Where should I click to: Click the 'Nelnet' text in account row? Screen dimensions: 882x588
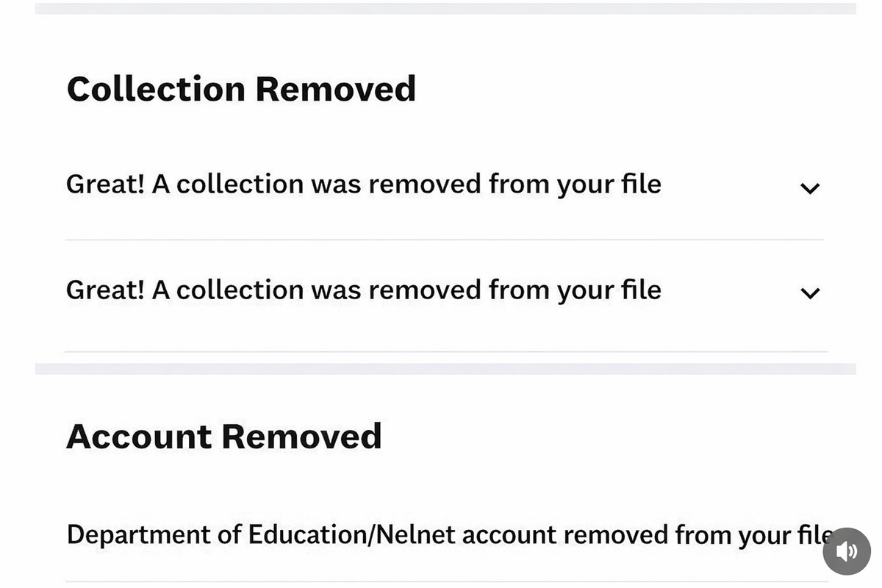pyautogui.click(x=415, y=534)
